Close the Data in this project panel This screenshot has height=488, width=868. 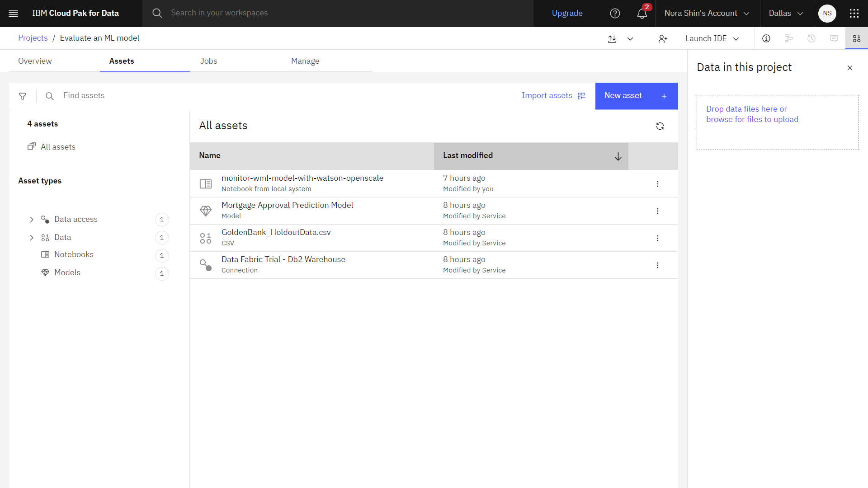pos(850,68)
